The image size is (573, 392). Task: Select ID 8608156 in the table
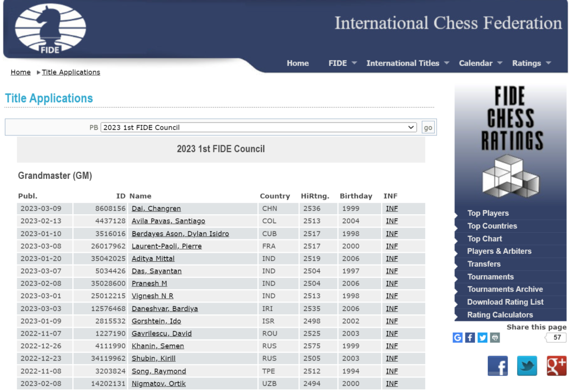(x=110, y=209)
